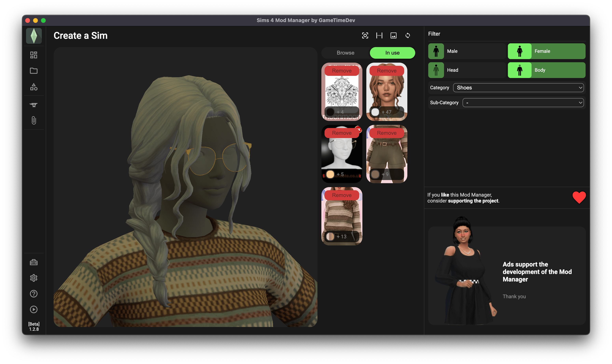Click the refresh sync icon in header

408,36
